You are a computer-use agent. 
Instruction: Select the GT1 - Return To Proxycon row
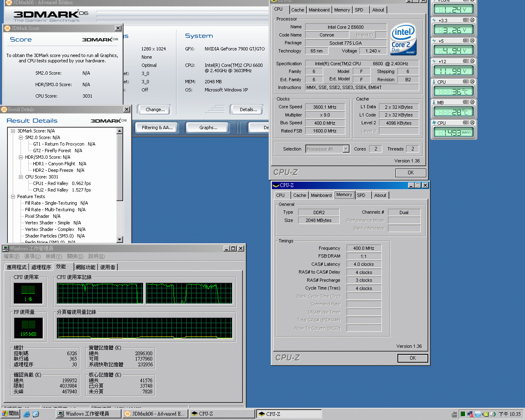coord(64,144)
